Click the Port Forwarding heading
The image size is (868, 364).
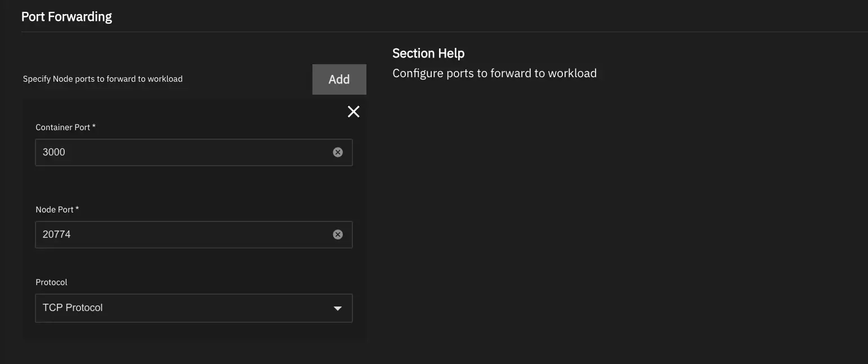tap(66, 16)
